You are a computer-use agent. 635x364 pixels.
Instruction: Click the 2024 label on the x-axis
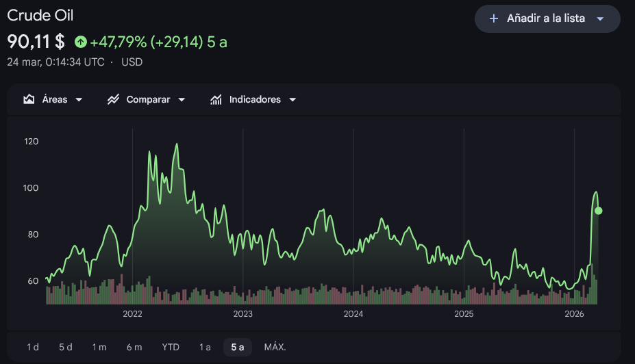(353, 314)
